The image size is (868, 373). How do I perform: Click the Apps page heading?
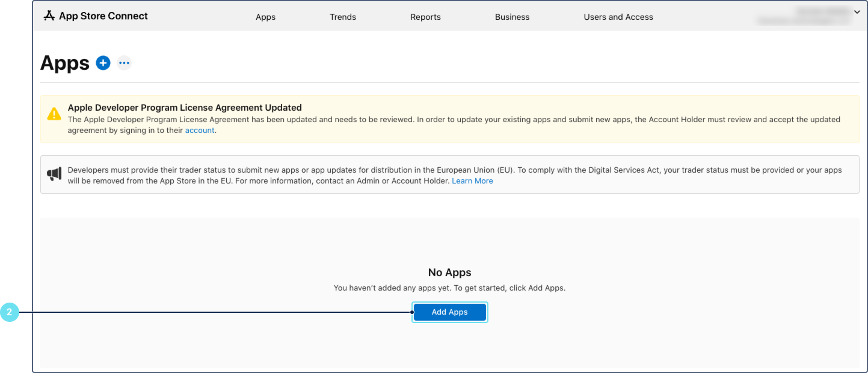click(x=65, y=63)
